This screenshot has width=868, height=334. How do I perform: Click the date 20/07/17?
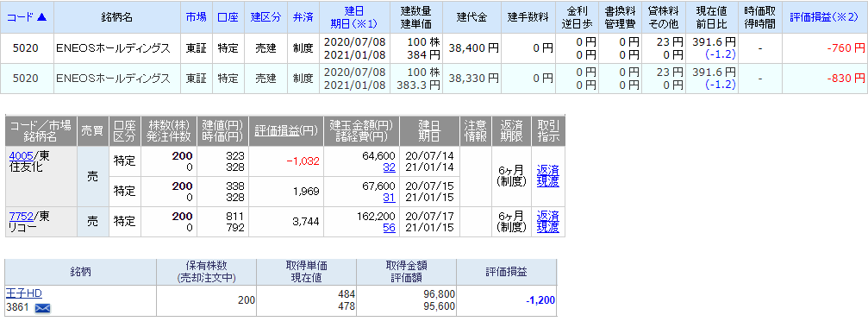pos(429,217)
